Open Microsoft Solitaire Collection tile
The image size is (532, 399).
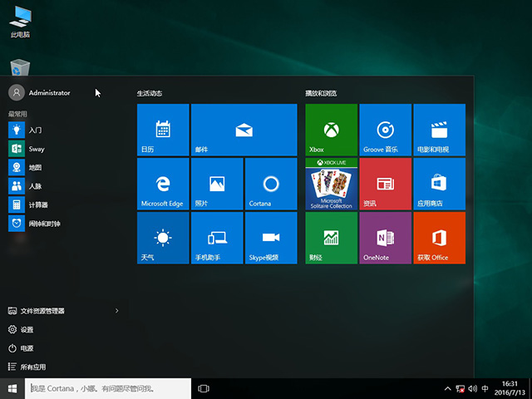[331, 184]
